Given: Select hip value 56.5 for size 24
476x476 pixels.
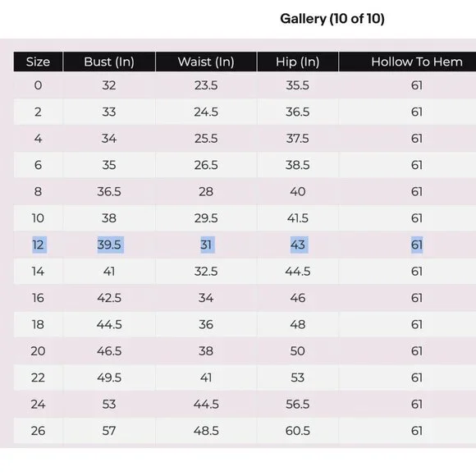Looking at the screenshot, I should [297, 405].
